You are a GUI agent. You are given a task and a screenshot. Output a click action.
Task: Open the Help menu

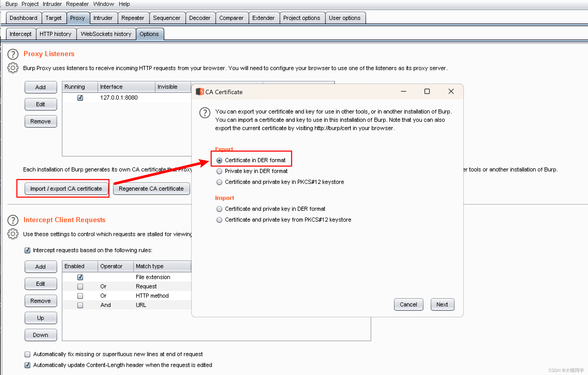pyautogui.click(x=124, y=4)
